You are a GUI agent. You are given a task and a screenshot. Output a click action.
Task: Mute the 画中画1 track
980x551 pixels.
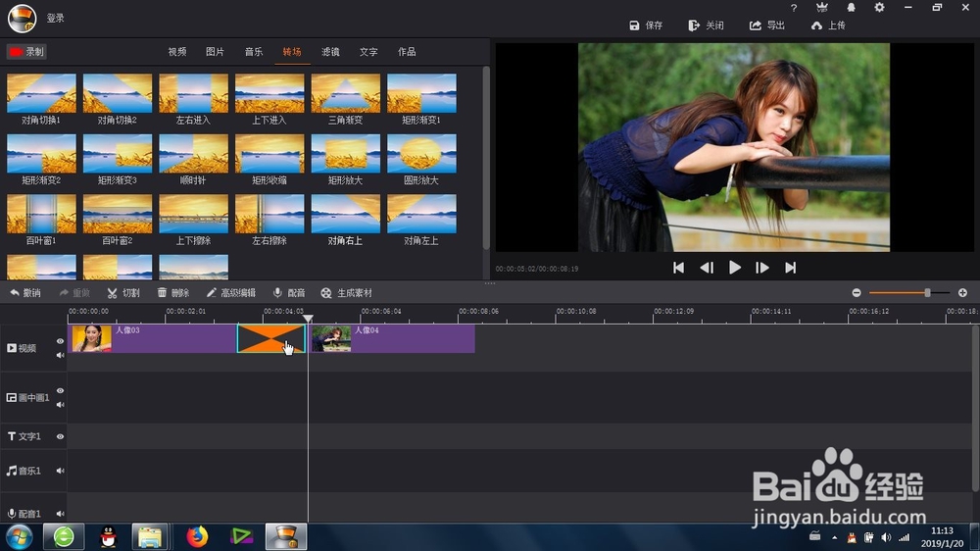pyautogui.click(x=60, y=405)
